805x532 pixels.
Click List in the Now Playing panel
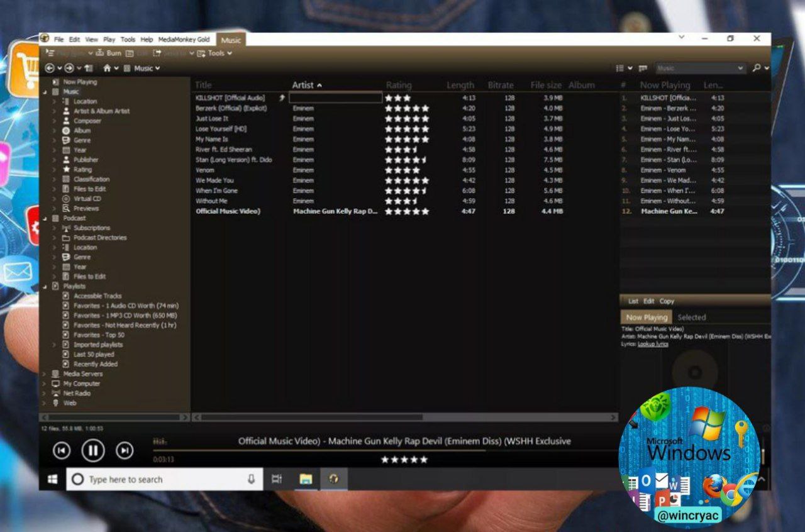click(633, 301)
